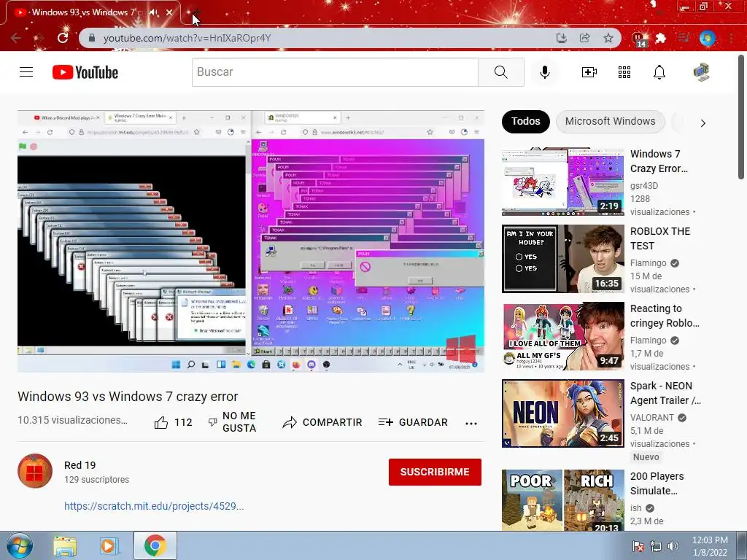Image resolution: width=747 pixels, height=560 pixels.
Task: Open the Action Center flag in tray
Action: tap(638, 546)
